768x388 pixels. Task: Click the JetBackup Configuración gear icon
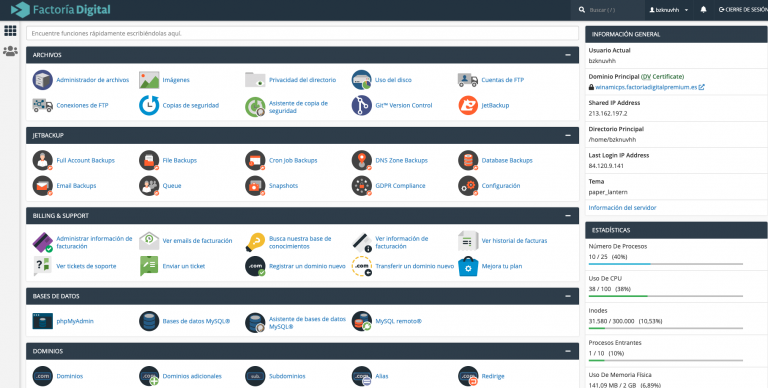click(x=468, y=186)
